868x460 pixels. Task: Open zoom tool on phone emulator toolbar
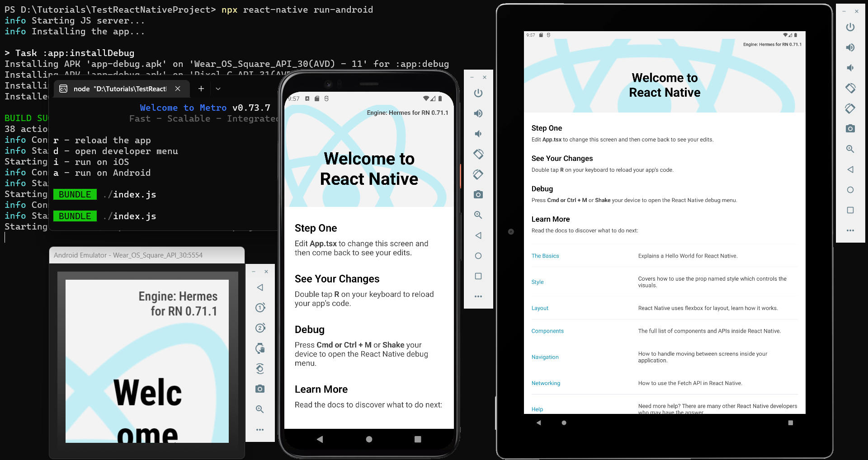(478, 215)
